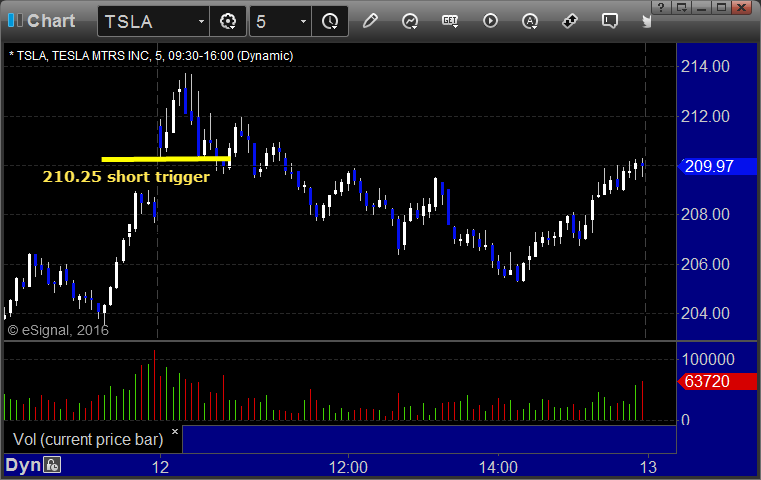Toggle the Dyn lock icon

[x=52, y=465]
